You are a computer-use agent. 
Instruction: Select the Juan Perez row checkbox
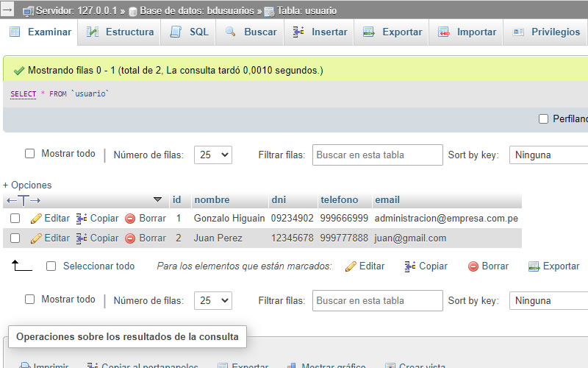coord(15,238)
